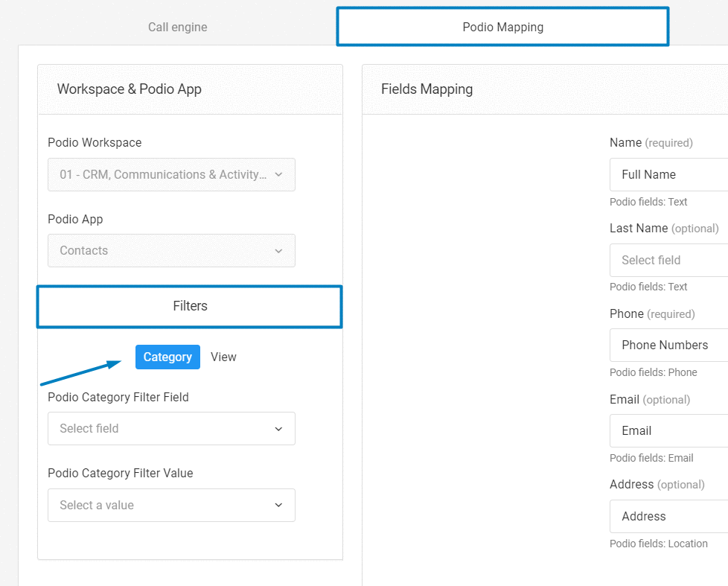Open the Last Name Select field dropdown
The width and height of the screenshot is (728, 586).
click(668, 261)
